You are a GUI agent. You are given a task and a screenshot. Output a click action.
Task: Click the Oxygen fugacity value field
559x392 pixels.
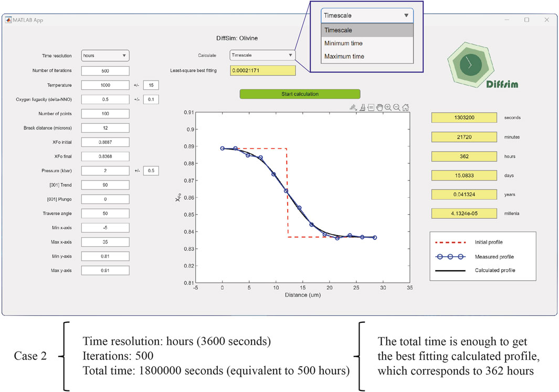[x=105, y=99]
